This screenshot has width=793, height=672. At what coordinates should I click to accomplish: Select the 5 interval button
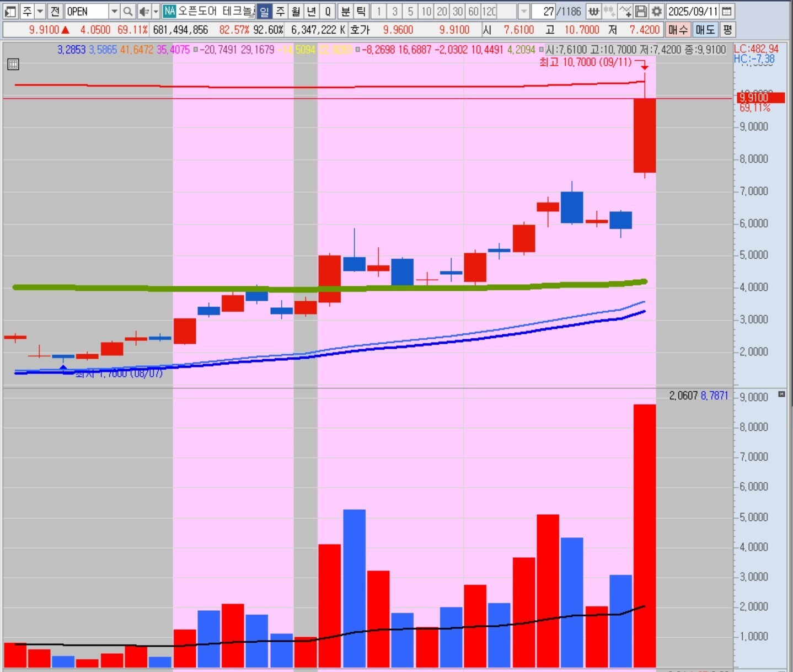(x=410, y=11)
